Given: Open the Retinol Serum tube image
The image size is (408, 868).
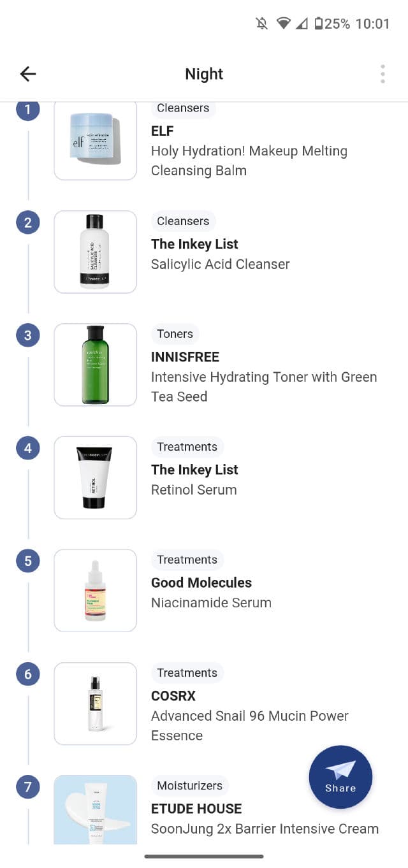Looking at the screenshot, I should point(95,477).
